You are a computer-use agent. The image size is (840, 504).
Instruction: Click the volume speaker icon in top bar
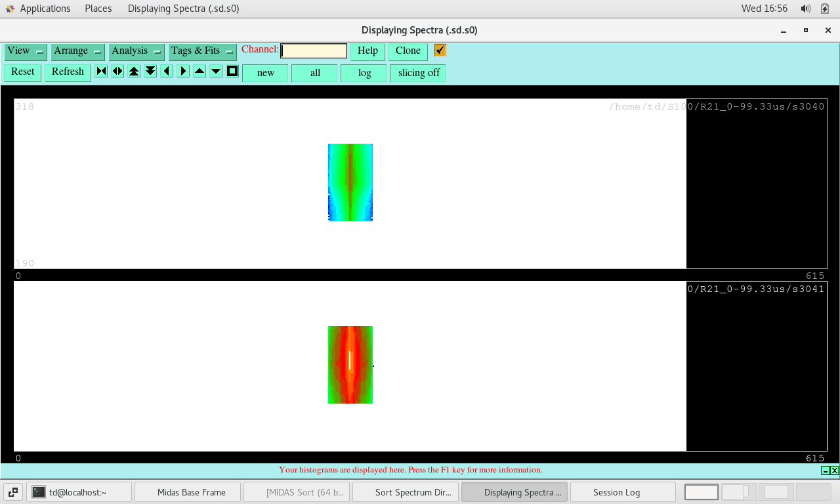[806, 9]
